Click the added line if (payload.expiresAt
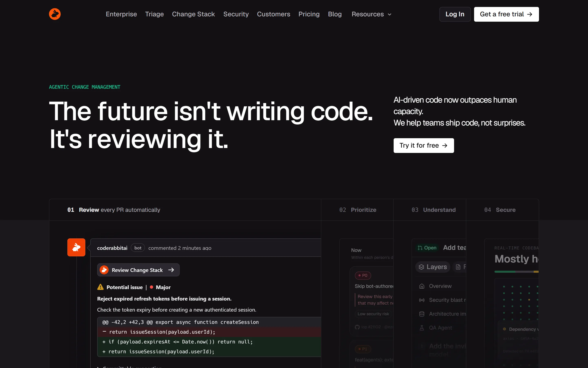Viewport: 588px width, 368px height. click(209, 342)
